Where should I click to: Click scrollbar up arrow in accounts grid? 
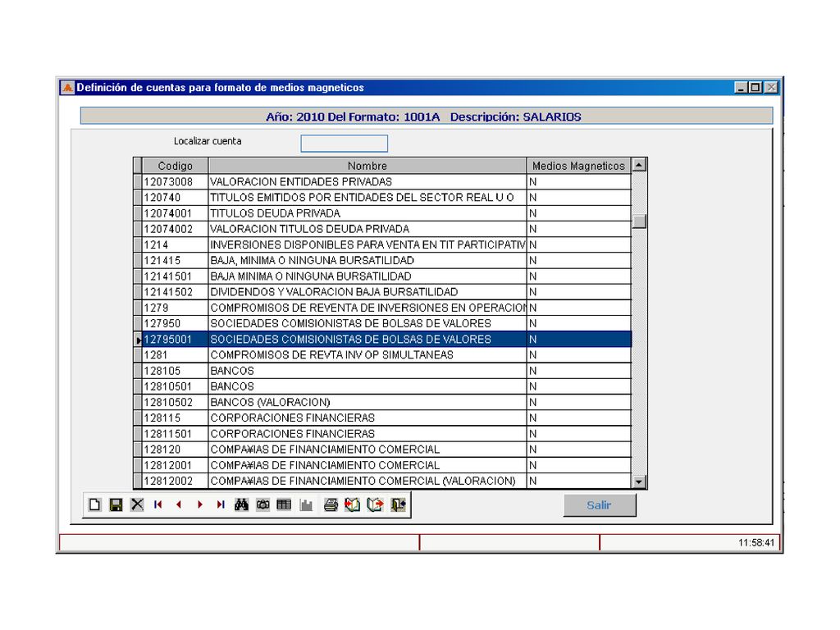(638, 165)
